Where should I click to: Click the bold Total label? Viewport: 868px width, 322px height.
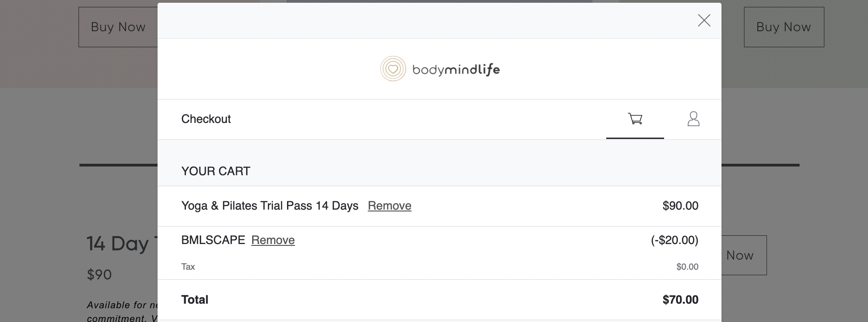point(195,300)
